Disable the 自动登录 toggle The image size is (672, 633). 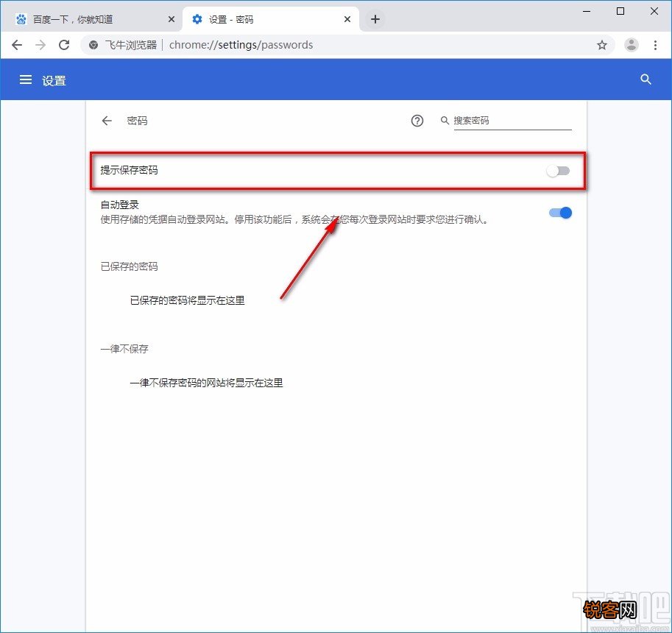pos(560,213)
